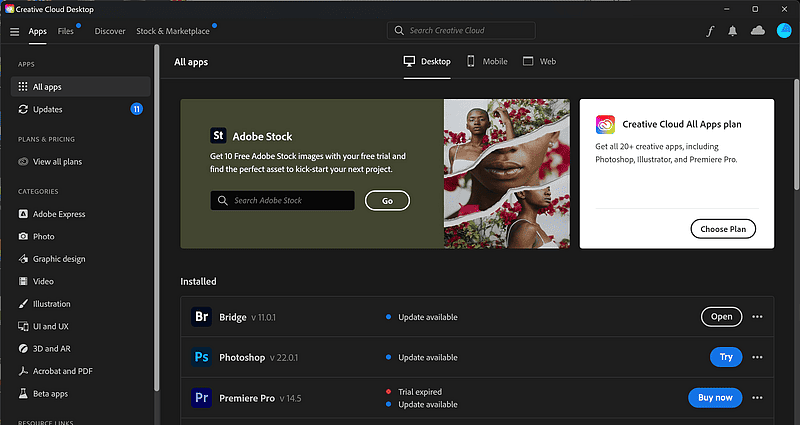Click Bridge's Update available status

422,317
